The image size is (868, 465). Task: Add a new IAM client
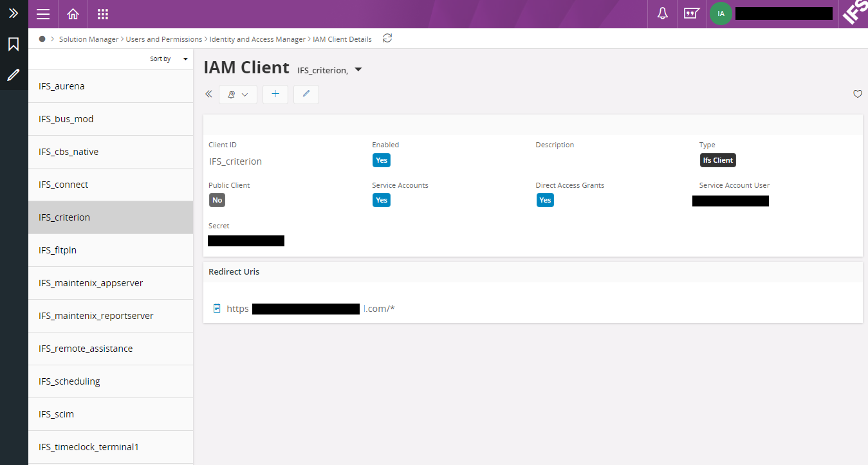coord(275,95)
